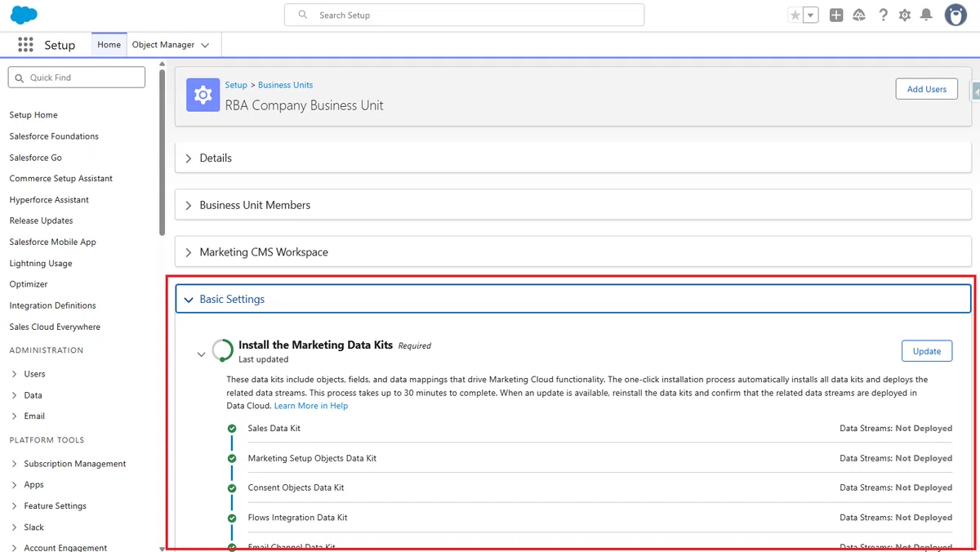Open Optimizer in sidebar
The image size is (980, 552).
pyautogui.click(x=29, y=284)
